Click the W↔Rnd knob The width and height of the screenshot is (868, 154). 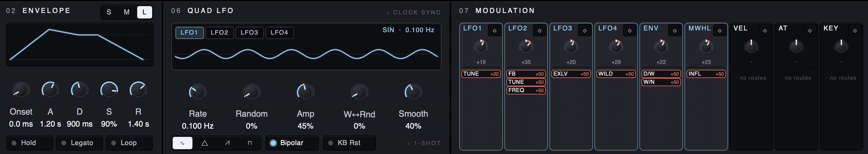coord(360,92)
